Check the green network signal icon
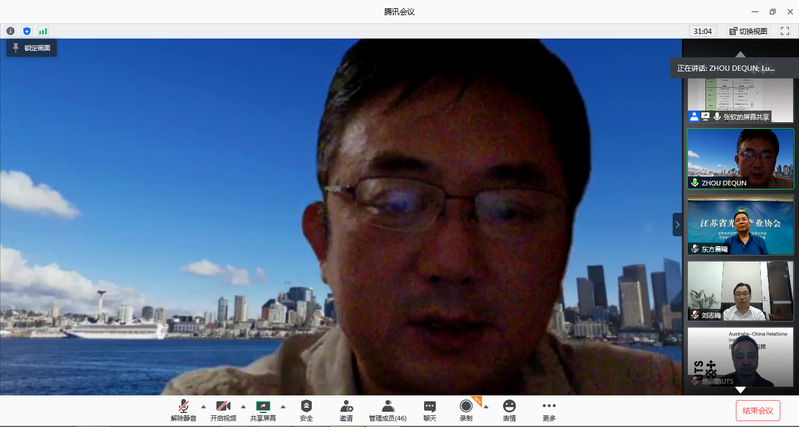Image resolution: width=799 pixels, height=427 pixels. click(43, 31)
